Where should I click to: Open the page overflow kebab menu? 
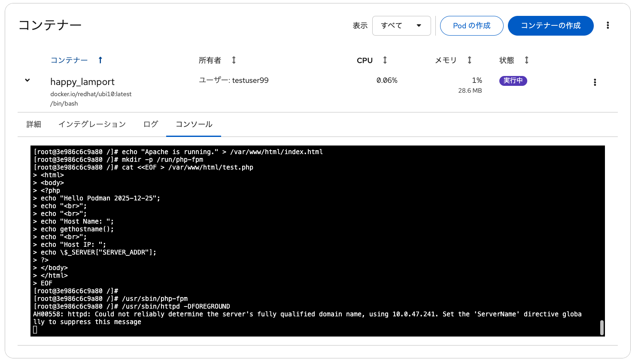pos(608,25)
